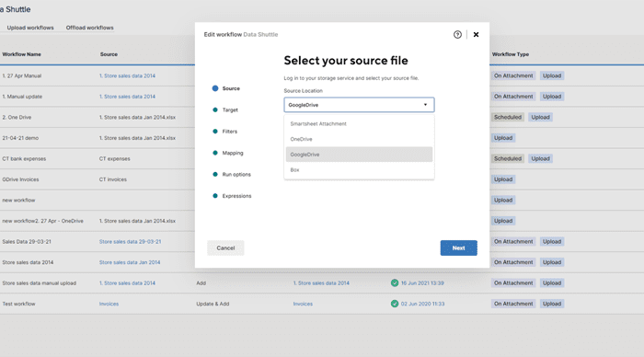The width and height of the screenshot is (644, 357).
Task: Jump to the Filters step
Action: click(x=224, y=132)
